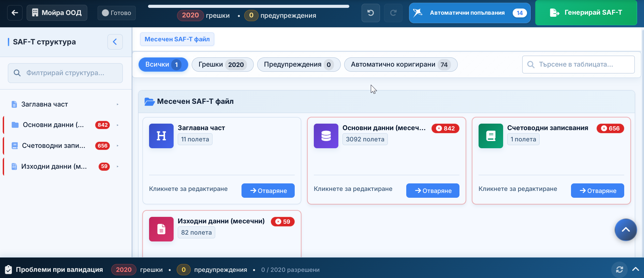Viewport: 644px width, 278px height.
Task: Click the 842 error badge on Основни данни card
Action: (x=445, y=128)
